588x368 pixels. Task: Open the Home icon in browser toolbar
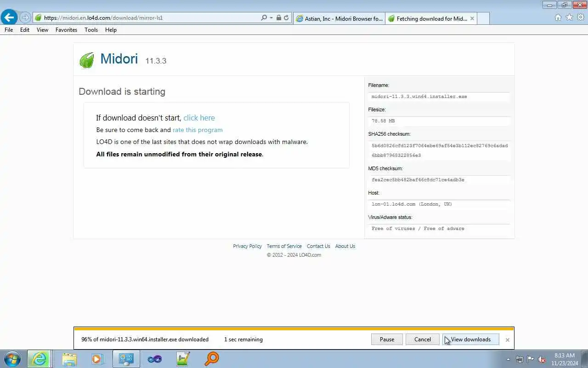558,17
